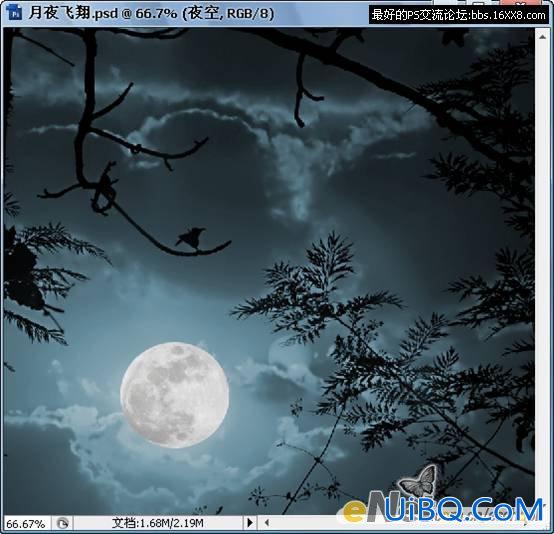Click the zoom percentage field showing 66.67%
554x534 pixels.
tap(26, 523)
